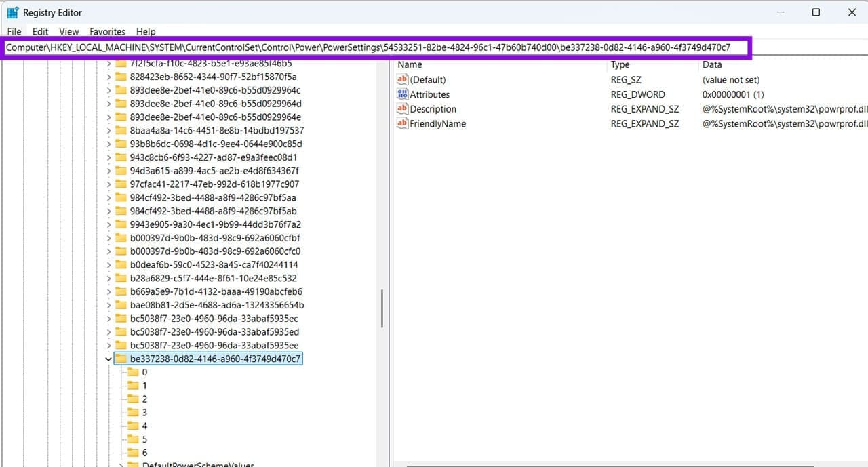Expand key b28a6829-c5f7-444e-8f61-10e24e85c532

click(x=108, y=278)
